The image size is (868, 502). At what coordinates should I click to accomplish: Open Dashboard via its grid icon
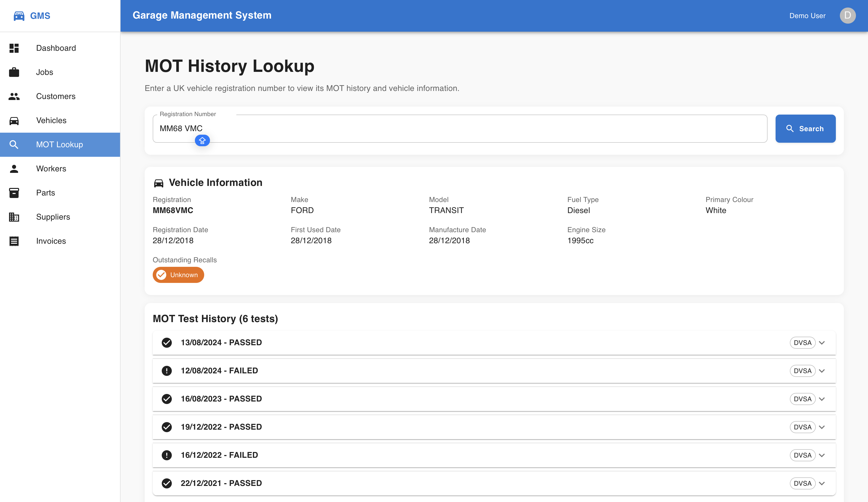14,48
